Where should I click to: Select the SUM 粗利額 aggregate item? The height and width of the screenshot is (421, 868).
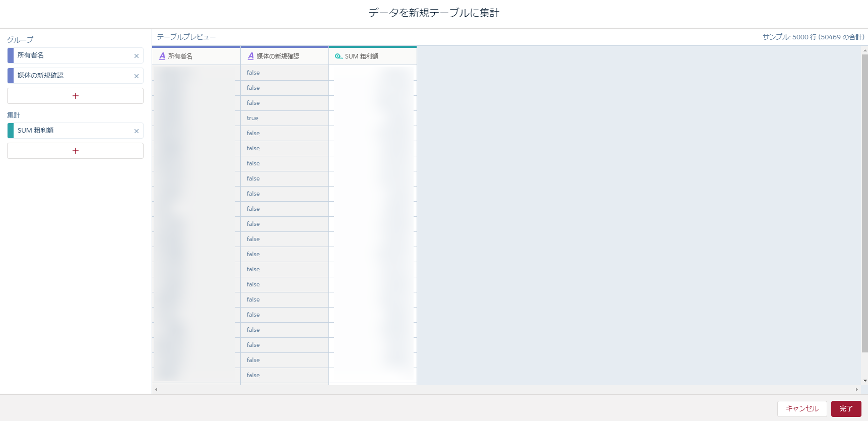(71, 131)
